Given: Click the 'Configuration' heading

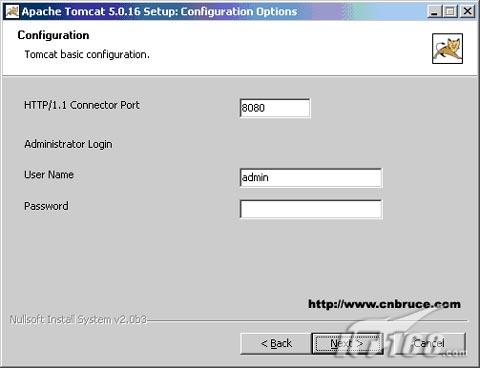Looking at the screenshot, I should pyautogui.click(x=53, y=35).
